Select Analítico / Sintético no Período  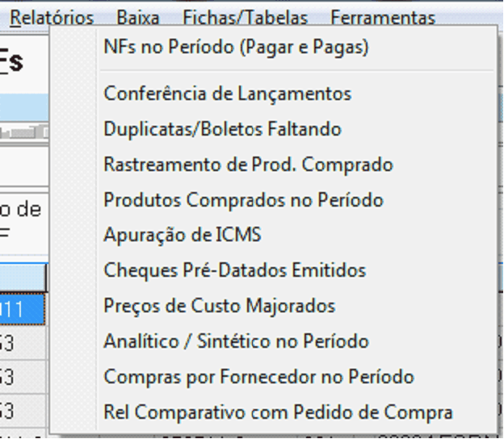click(x=236, y=341)
